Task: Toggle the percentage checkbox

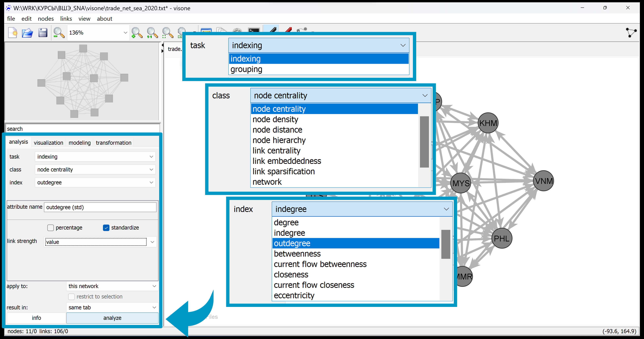Action: (50, 228)
